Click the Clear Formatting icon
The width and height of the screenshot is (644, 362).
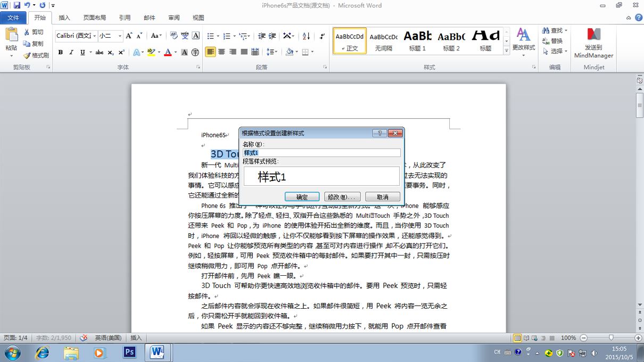click(174, 36)
